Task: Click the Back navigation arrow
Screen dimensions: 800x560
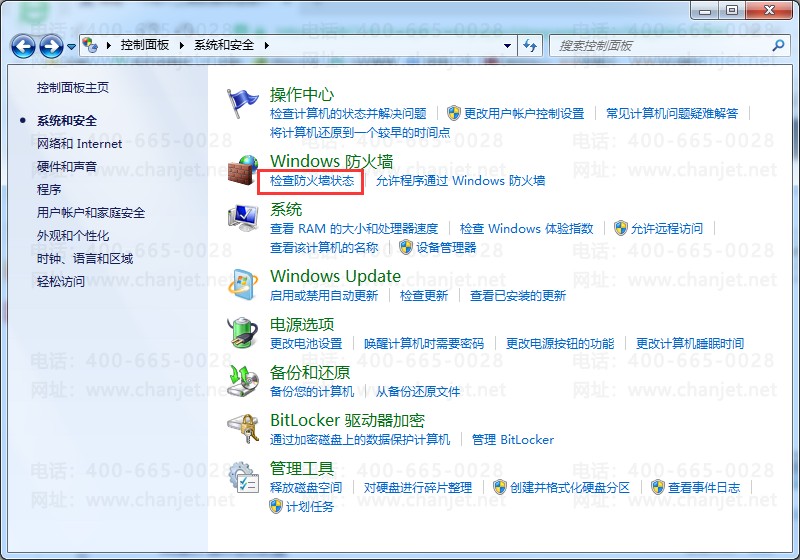Action: click(x=23, y=46)
